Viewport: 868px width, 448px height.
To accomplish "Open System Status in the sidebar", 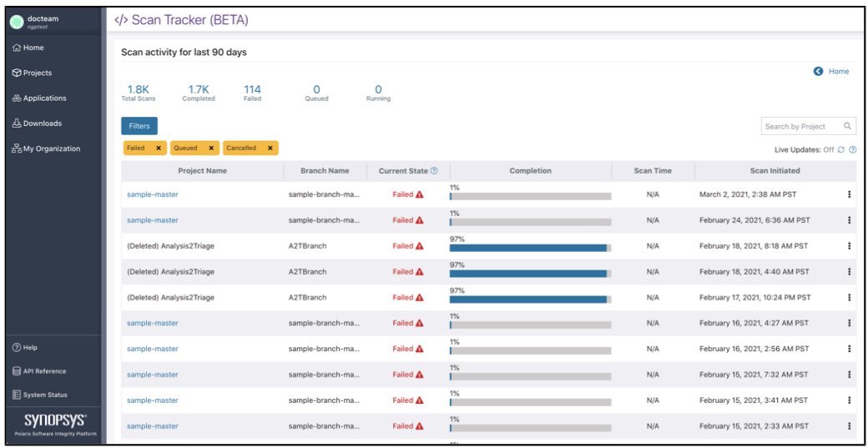I will 45,395.
